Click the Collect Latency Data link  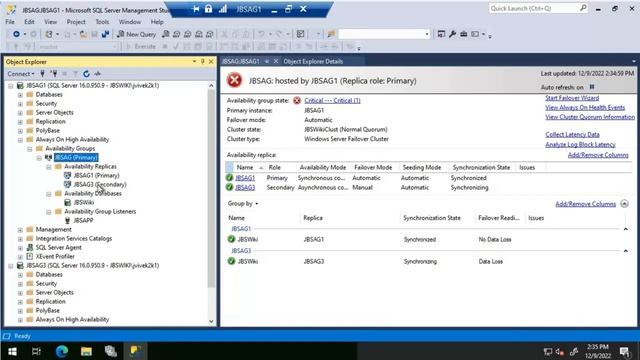coord(572,134)
